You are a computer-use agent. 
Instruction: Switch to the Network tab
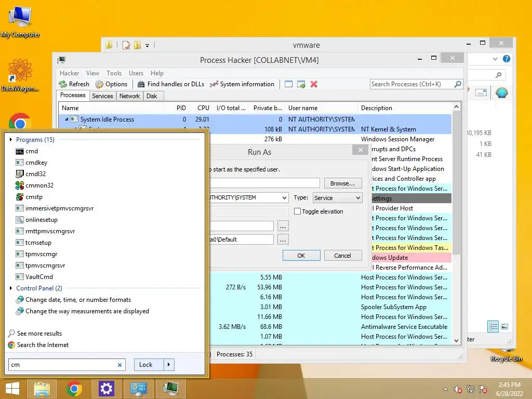(129, 96)
